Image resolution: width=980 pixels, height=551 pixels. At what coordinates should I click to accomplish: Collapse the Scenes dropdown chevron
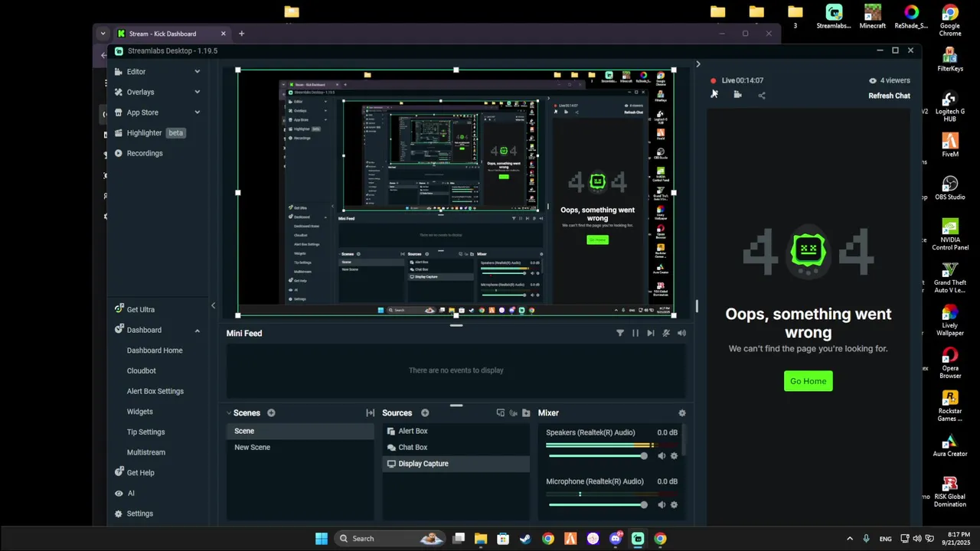pyautogui.click(x=228, y=413)
